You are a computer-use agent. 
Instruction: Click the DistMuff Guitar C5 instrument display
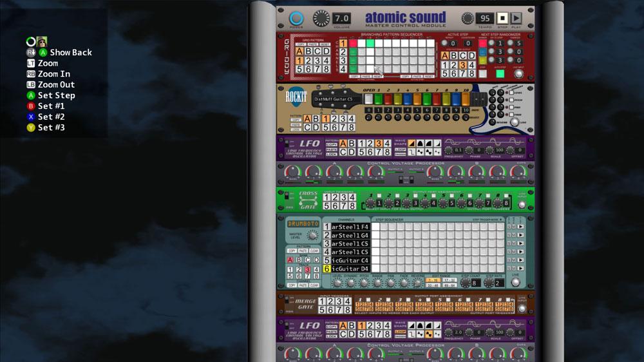[x=334, y=99]
